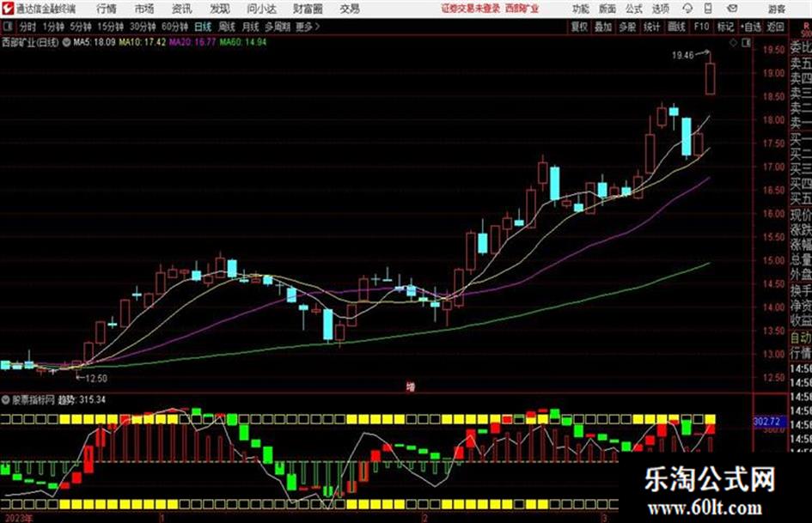Click the 2023年 date axis label
This screenshot has width=812, height=523.
tap(17, 518)
